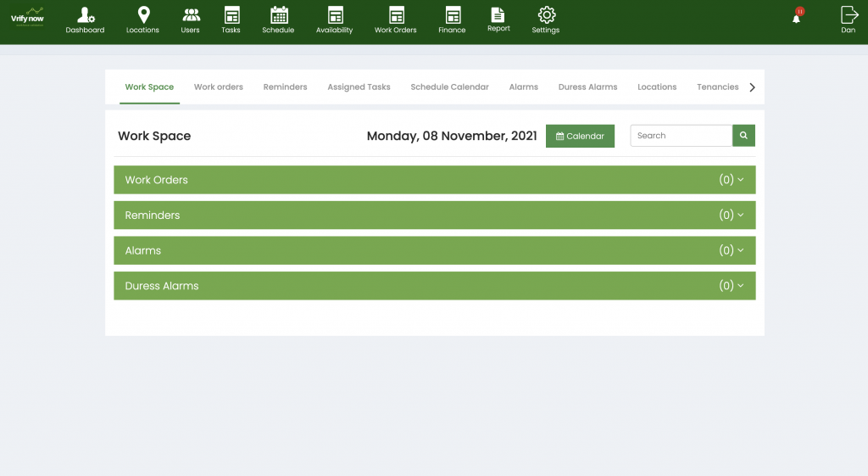
Task: Click the notification bell icon
Action: (796, 18)
